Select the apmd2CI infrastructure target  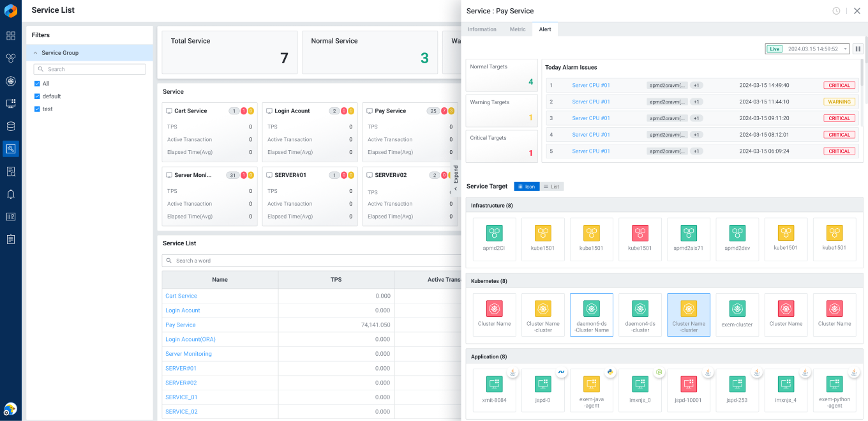click(x=495, y=240)
